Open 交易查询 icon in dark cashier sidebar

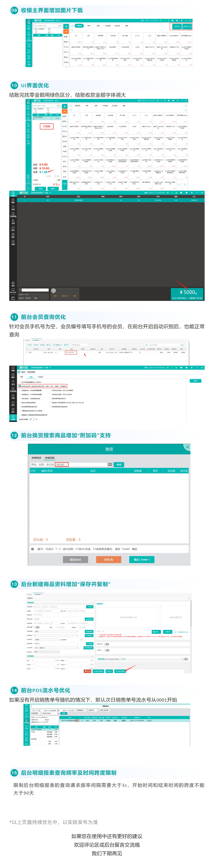13,215
